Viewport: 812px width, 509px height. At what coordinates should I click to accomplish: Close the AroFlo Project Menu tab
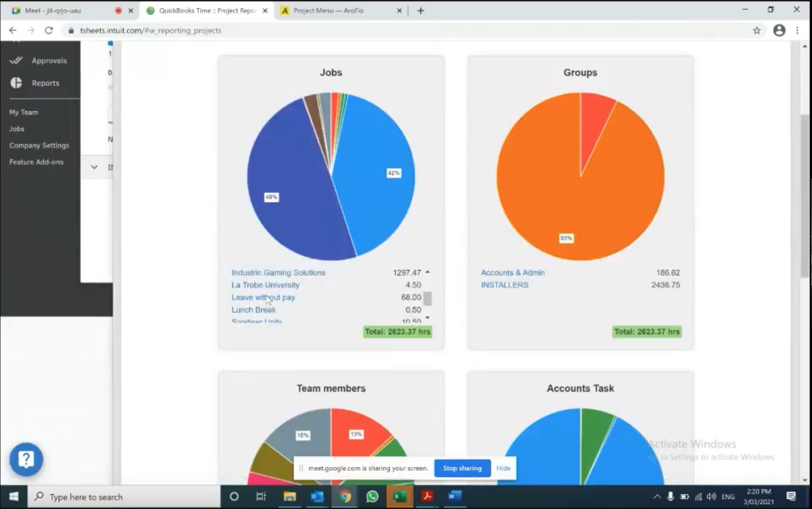click(x=400, y=10)
